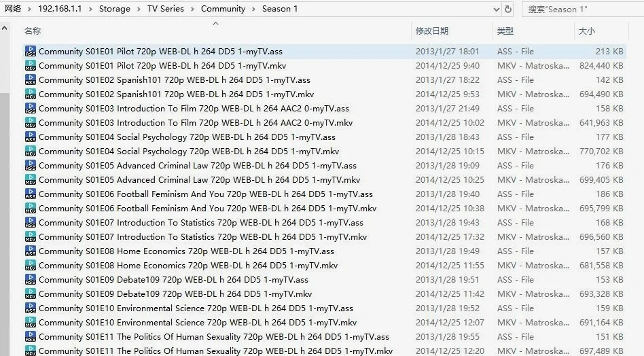Navigate to 192.168.1.1 in the breadcrumb
Viewport: 644px width, 356px height.
point(60,9)
